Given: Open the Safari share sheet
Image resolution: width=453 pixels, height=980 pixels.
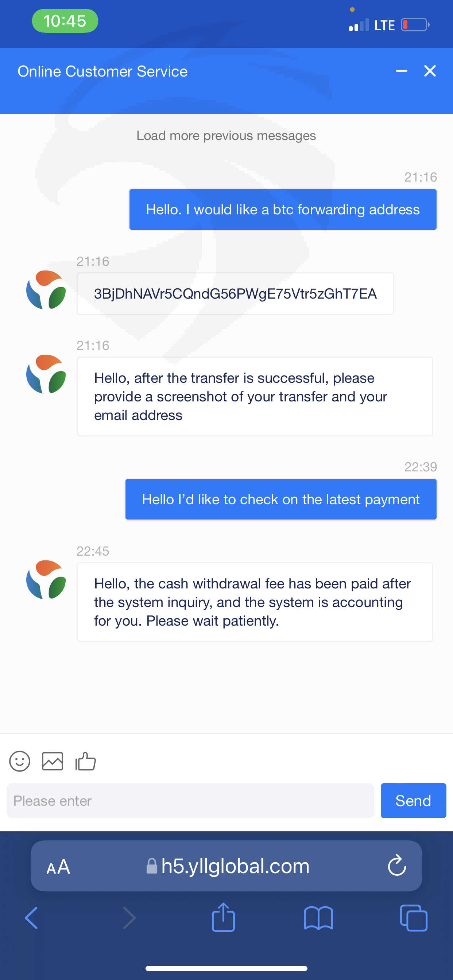Looking at the screenshot, I should click(x=223, y=917).
